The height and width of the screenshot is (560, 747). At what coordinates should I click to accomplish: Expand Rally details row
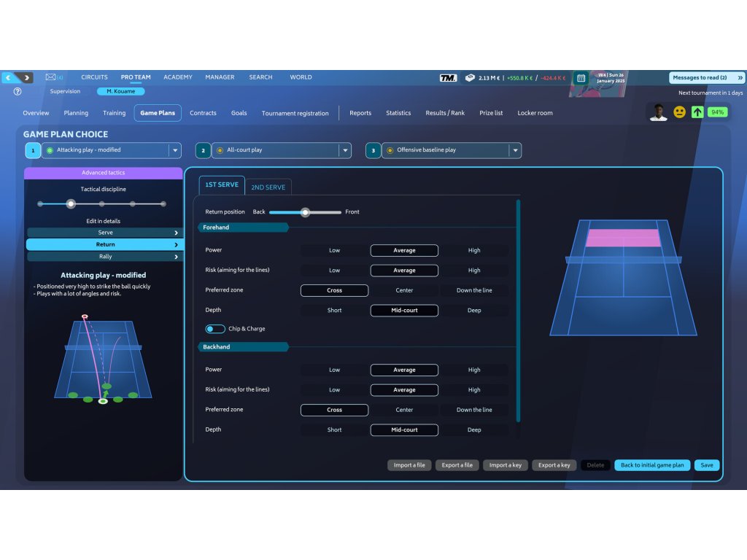[x=104, y=256]
